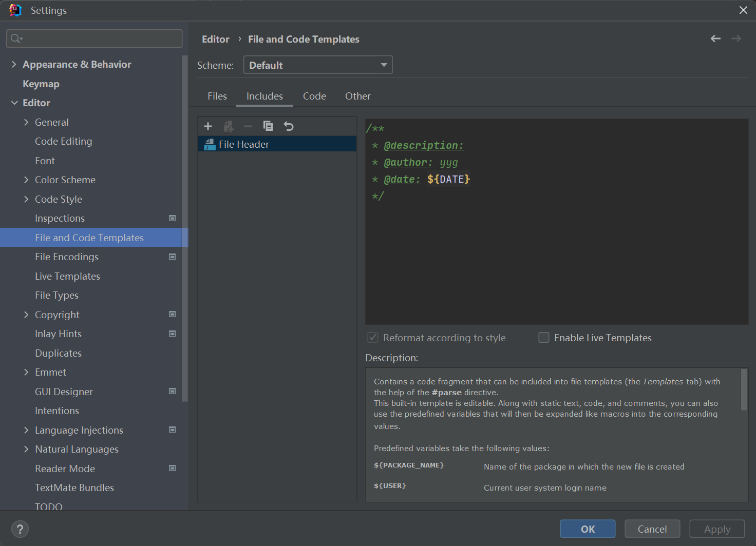Navigate forward with the right arrow
The width and height of the screenshot is (756, 546).
[736, 38]
